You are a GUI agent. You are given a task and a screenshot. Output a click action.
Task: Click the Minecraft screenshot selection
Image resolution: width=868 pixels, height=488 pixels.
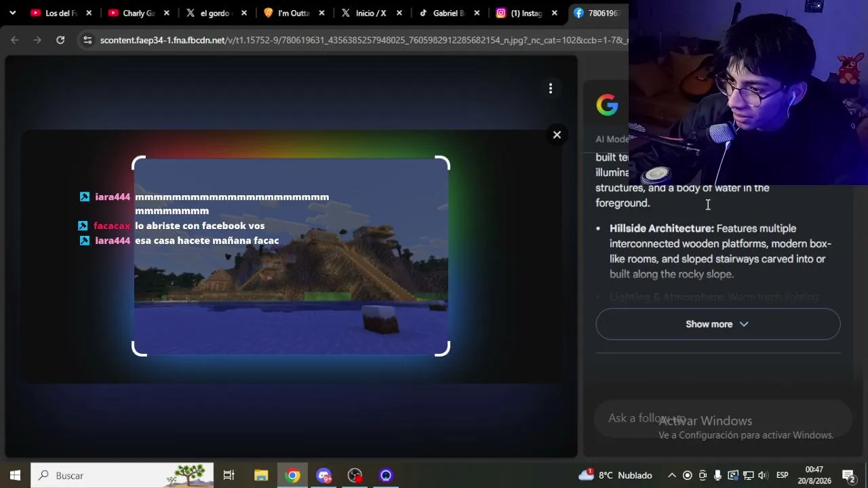click(291, 257)
